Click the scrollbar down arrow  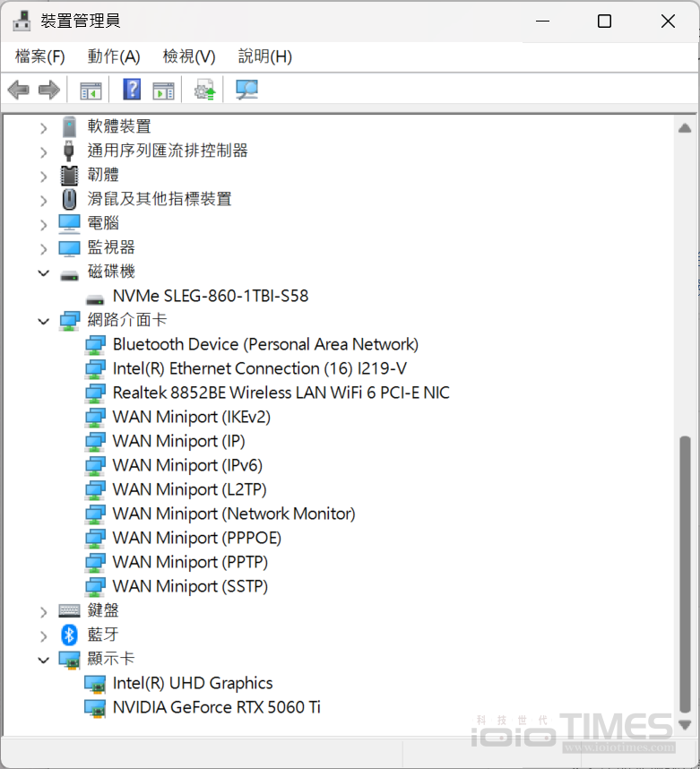685,724
